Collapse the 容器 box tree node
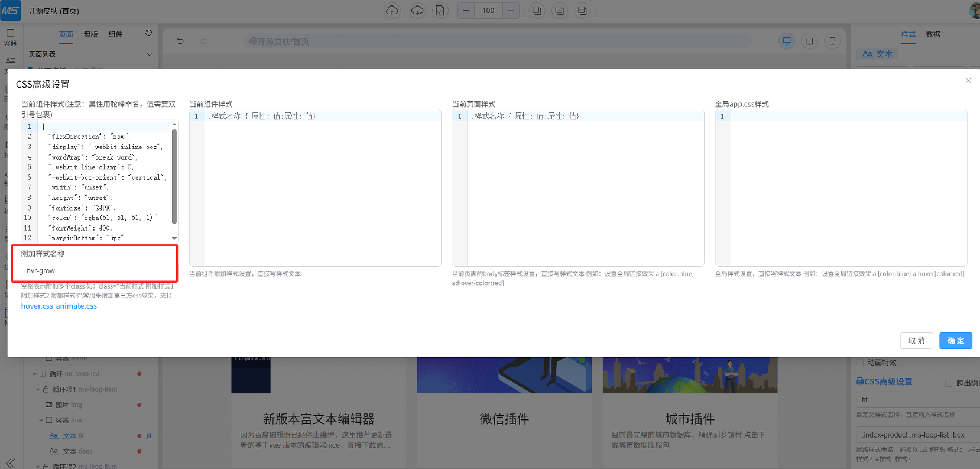The width and height of the screenshot is (980, 469). pyautogui.click(x=41, y=421)
